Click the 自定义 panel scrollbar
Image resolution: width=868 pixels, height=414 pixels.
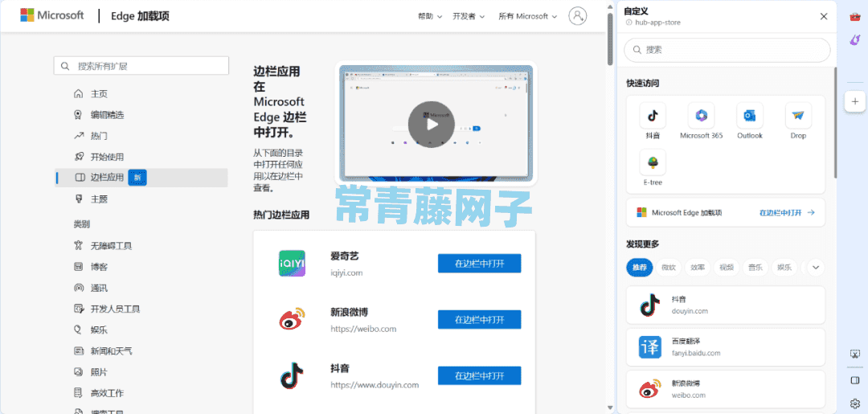[x=835, y=121]
